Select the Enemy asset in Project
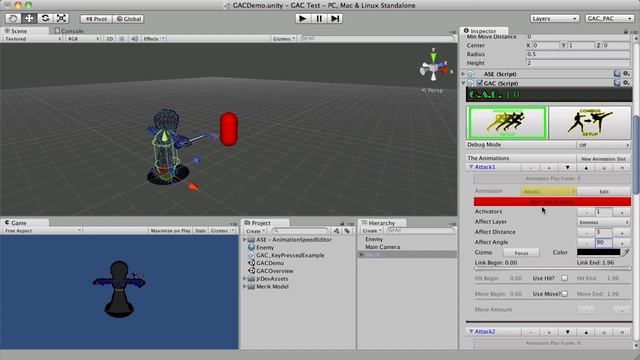This screenshot has height=360, width=640. click(x=265, y=247)
